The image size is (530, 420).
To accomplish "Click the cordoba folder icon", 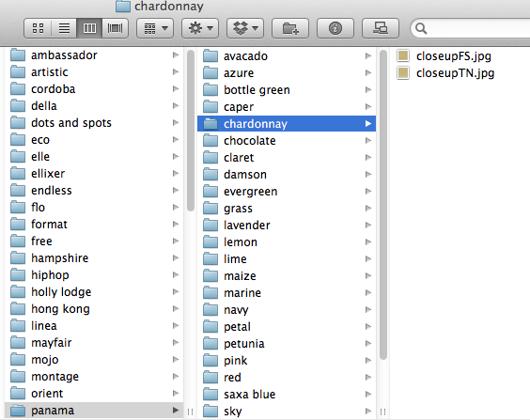I will 18,89.
